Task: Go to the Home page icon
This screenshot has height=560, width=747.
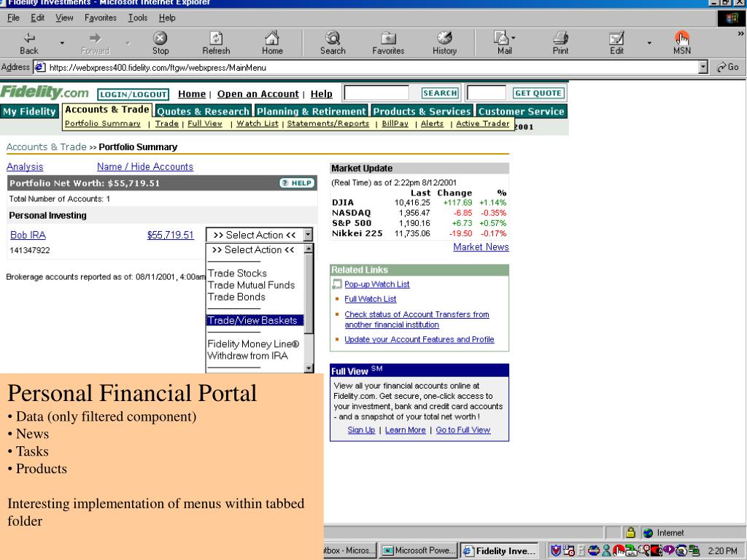Action: point(272,38)
